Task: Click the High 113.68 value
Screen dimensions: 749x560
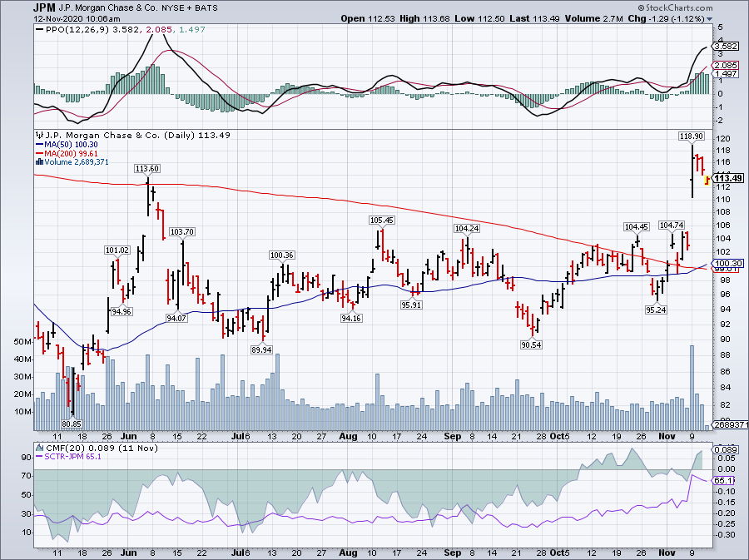Action: [424, 19]
